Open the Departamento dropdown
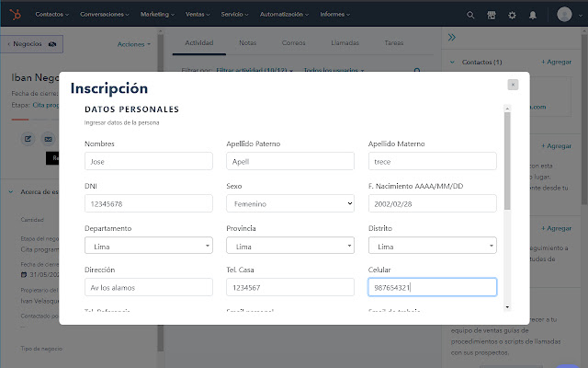The image size is (588, 368). coord(149,246)
